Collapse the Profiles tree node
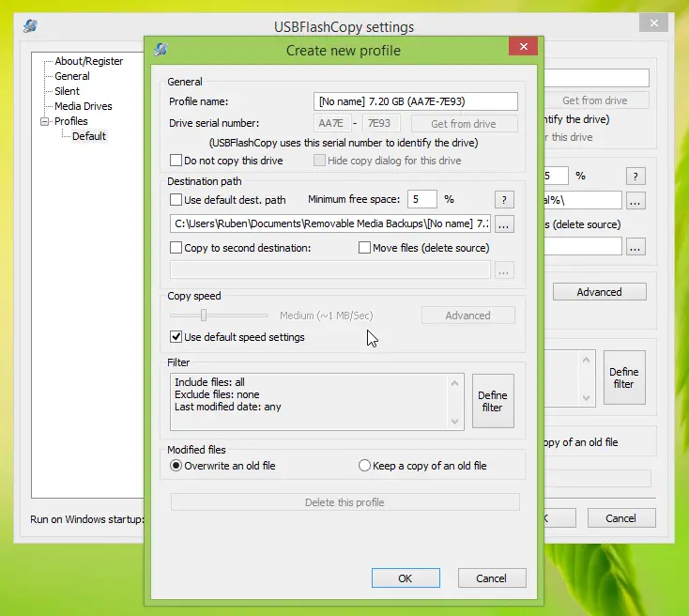Viewport: 689px width, 616px height. click(x=44, y=121)
